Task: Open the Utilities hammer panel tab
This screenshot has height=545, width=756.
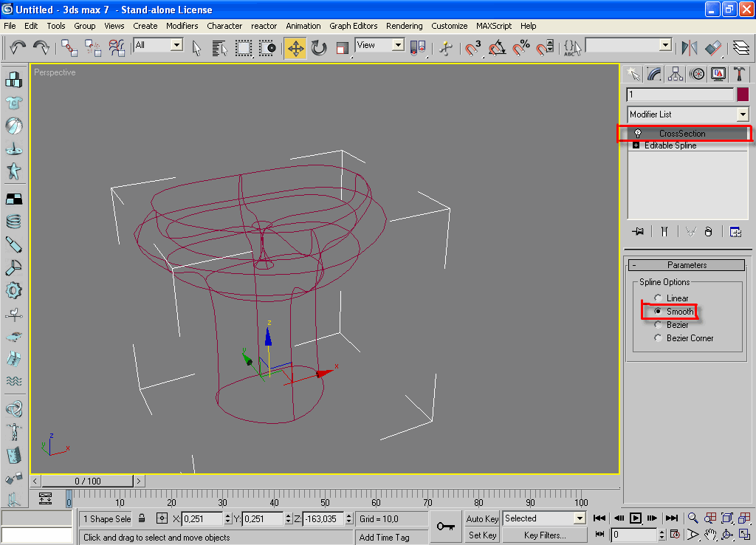Action: pyautogui.click(x=739, y=74)
